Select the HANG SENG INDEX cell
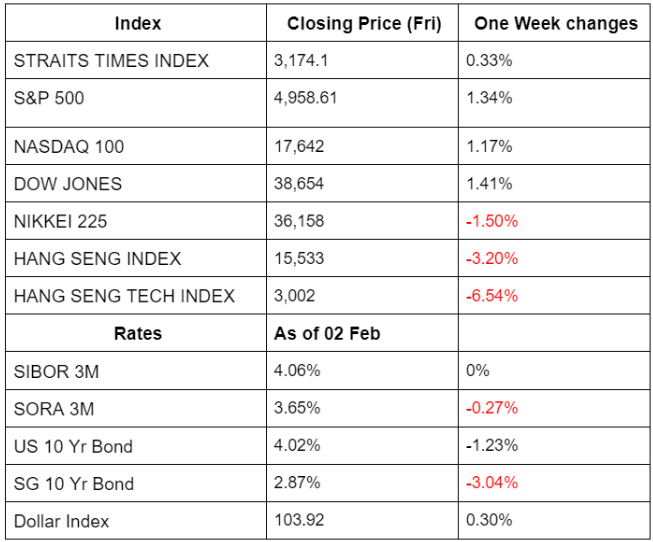653x542 pixels. [98, 258]
